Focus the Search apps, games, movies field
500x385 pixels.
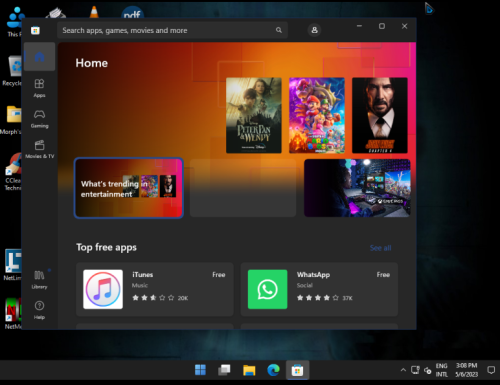coord(172,30)
